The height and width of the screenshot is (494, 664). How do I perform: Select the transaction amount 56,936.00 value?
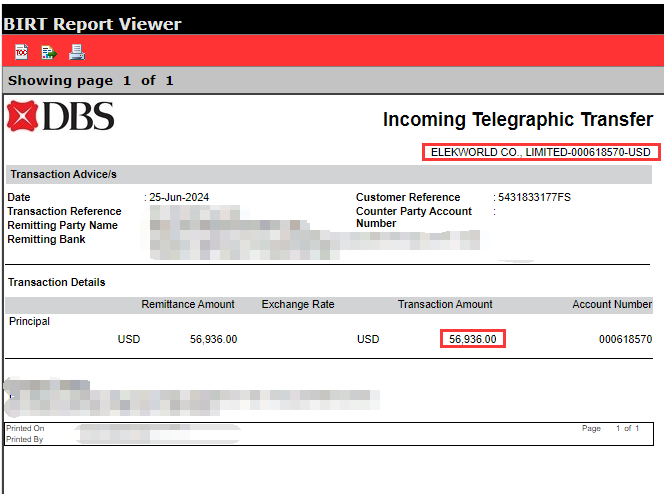pyautogui.click(x=473, y=339)
